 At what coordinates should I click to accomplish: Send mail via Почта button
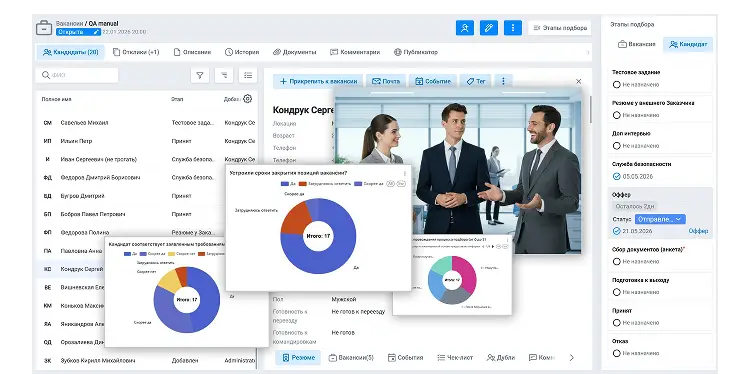386,81
